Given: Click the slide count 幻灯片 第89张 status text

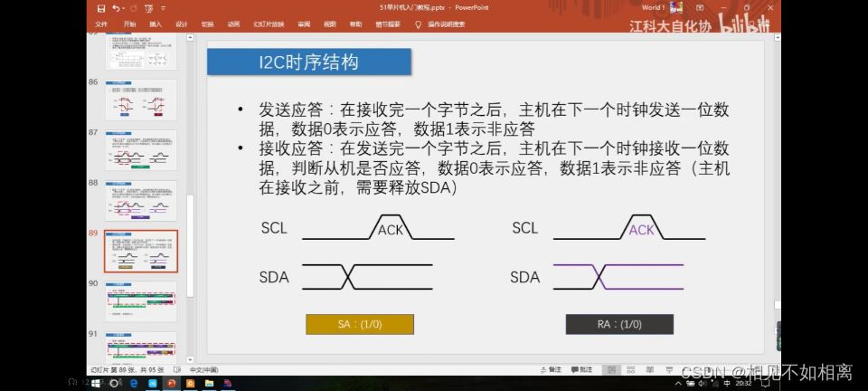Looking at the screenshot, I should [127, 369].
